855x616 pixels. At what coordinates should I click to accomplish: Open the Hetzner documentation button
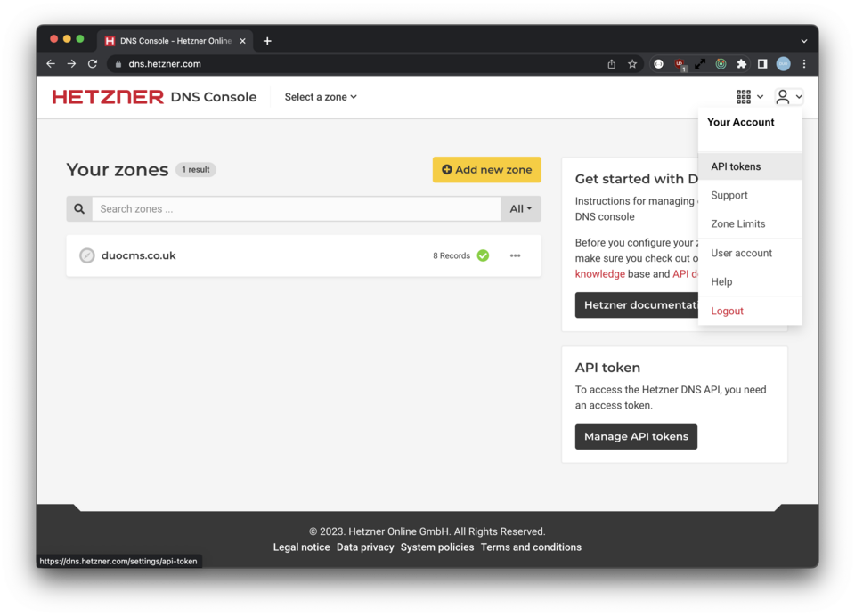pos(636,305)
